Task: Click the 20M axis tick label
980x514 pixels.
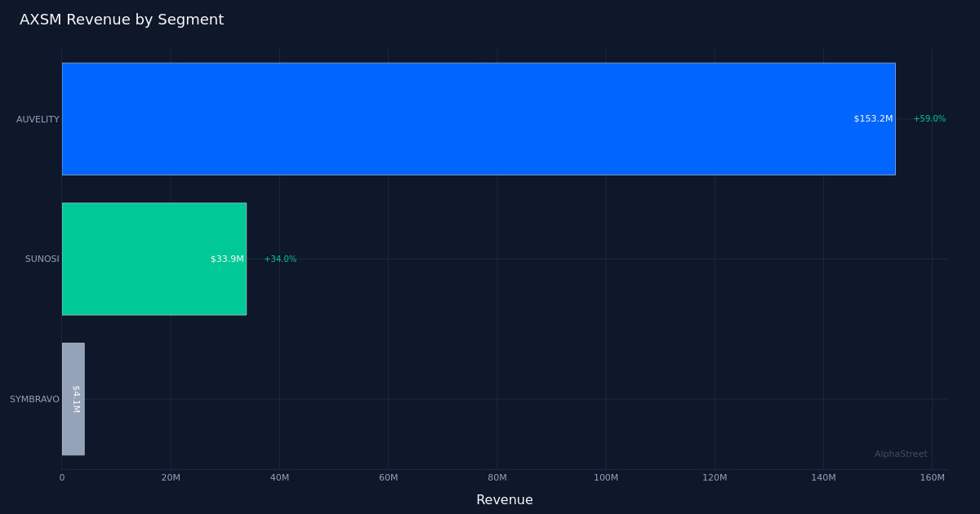Action: point(171,478)
